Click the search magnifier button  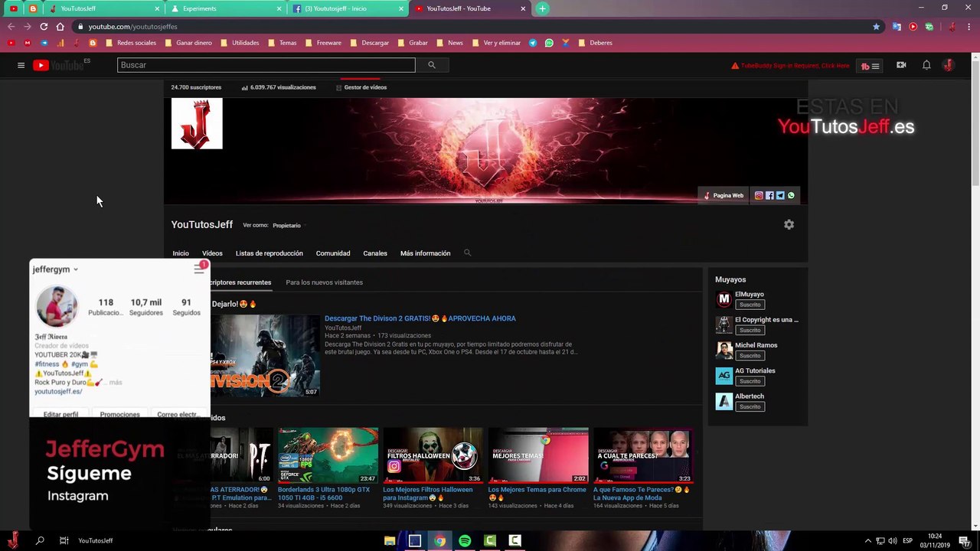[x=432, y=65]
